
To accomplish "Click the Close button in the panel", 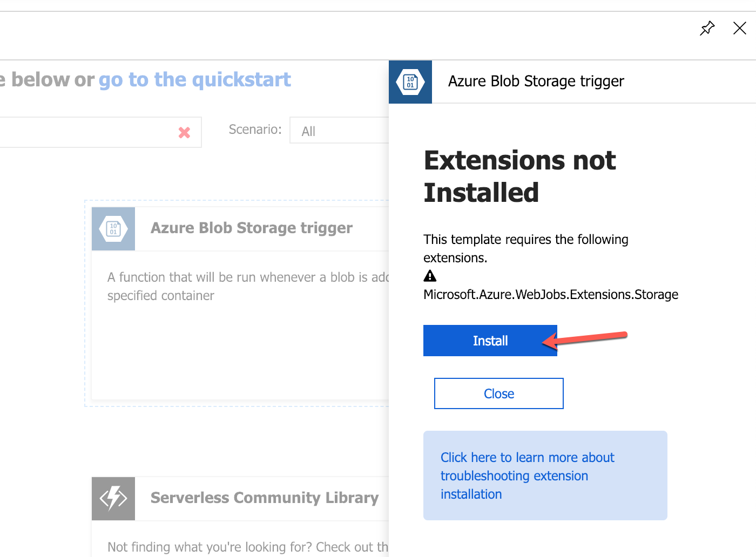I will click(x=499, y=393).
